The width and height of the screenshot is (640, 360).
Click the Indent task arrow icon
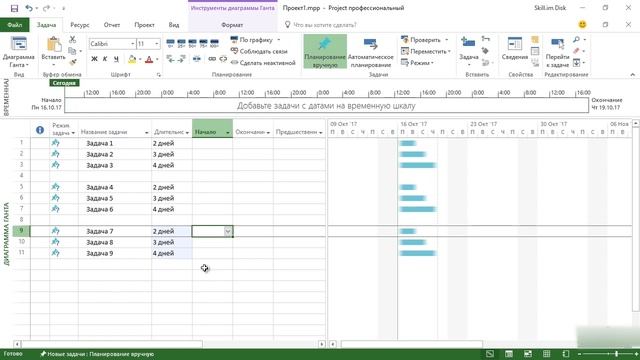pyautogui.click(x=182, y=59)
